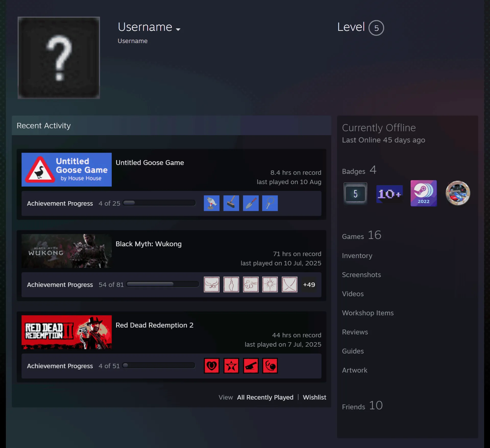
Task: Open the starburst Wukong achievement icon
Action: point(270,284)
